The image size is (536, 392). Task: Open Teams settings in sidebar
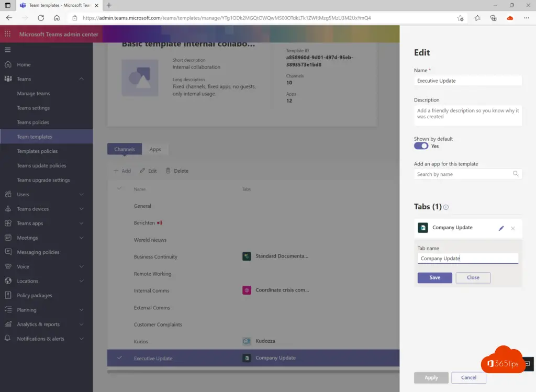pos(33,108)
